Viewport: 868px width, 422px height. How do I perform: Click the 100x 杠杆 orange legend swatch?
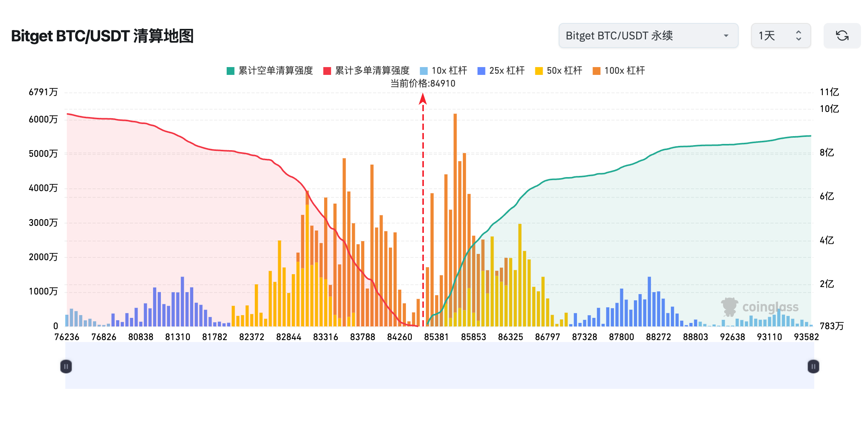tap(596, 71)
